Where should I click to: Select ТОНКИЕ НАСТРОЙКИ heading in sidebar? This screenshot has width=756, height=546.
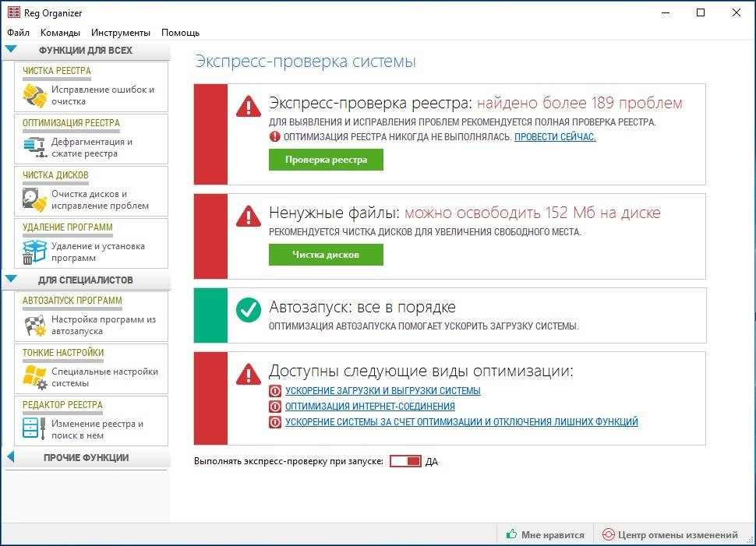pos(63,352)
